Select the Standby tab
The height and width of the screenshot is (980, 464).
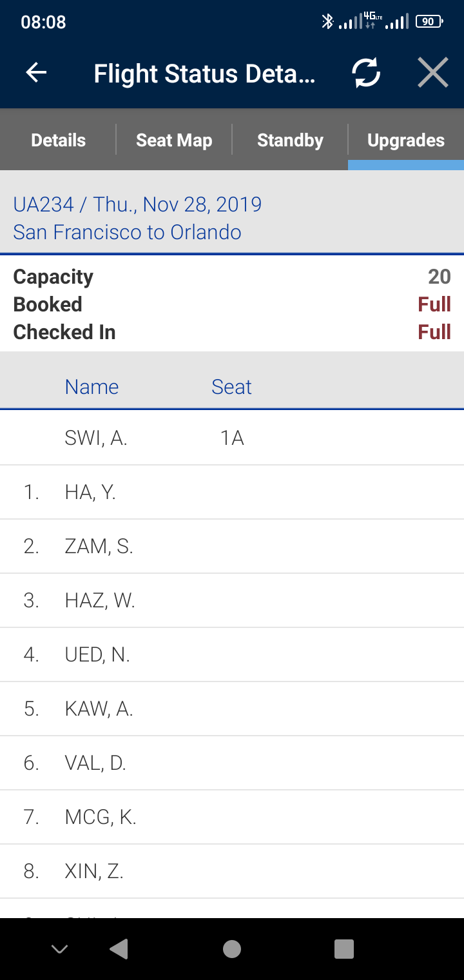[290, 140]
